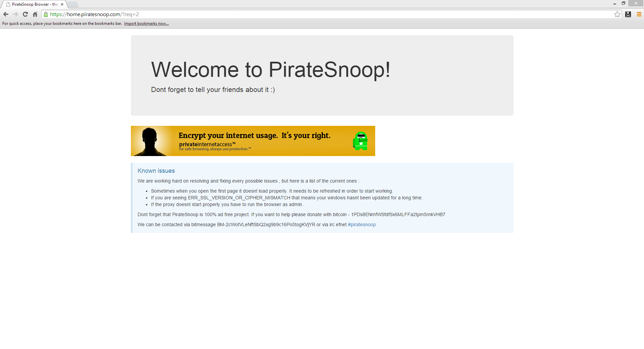Open the orange browser menu icon
Image resolution: width=644 pixels, height=349 pixels.
(639, 14)
